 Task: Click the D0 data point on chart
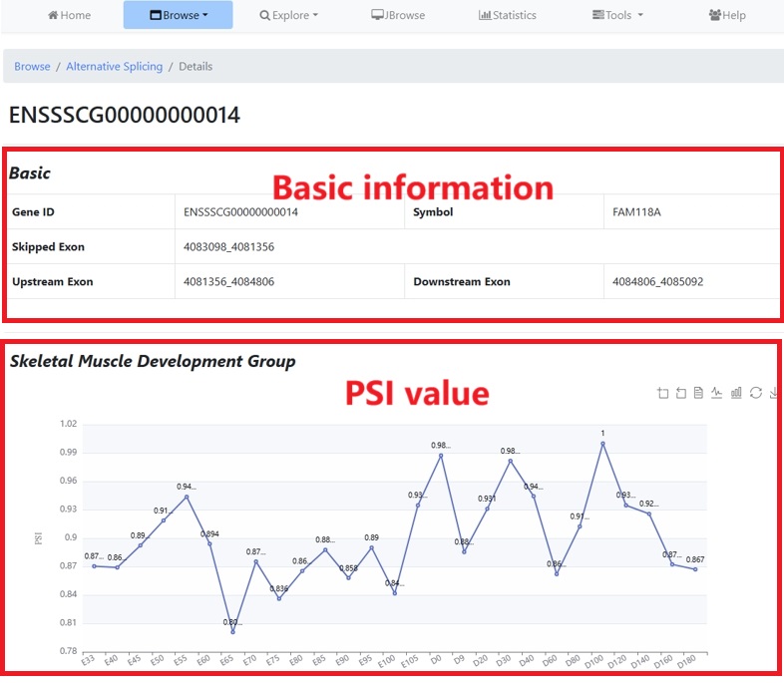click(x=441, y=456)
